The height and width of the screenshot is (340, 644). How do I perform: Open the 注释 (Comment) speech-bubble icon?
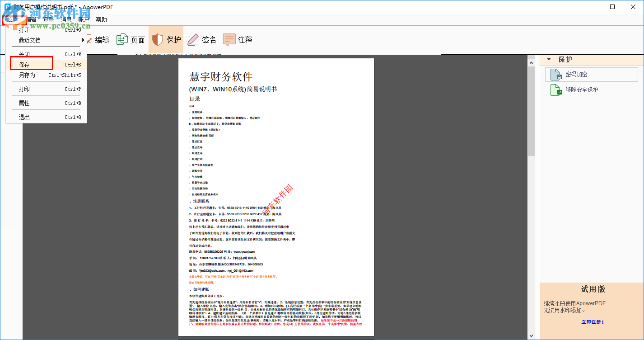coord(229,39)
